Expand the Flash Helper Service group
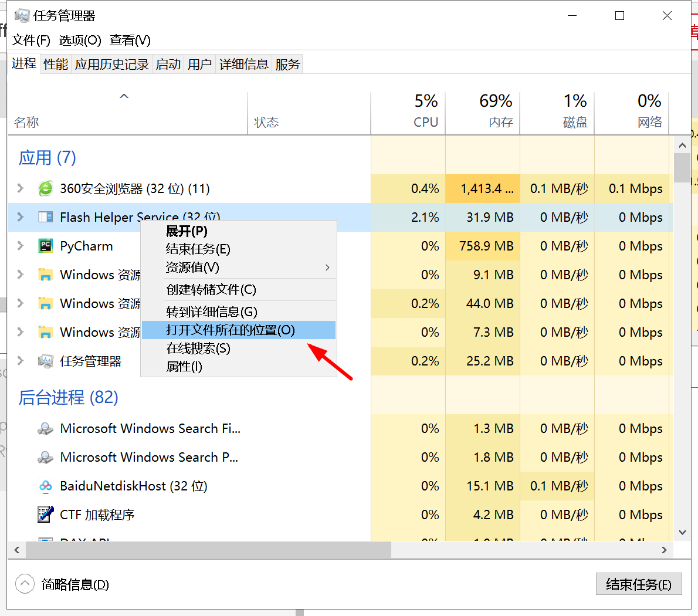698x616 pixels. pyautogui.click(x=20, y=217)
